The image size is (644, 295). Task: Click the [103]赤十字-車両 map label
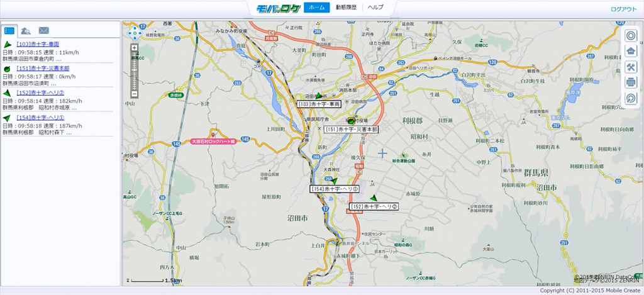[x=319, y=104]
